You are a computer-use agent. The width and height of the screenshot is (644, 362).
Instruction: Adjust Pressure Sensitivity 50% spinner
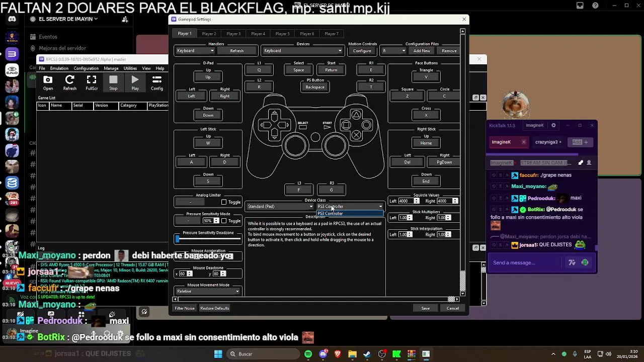(216, 221)
